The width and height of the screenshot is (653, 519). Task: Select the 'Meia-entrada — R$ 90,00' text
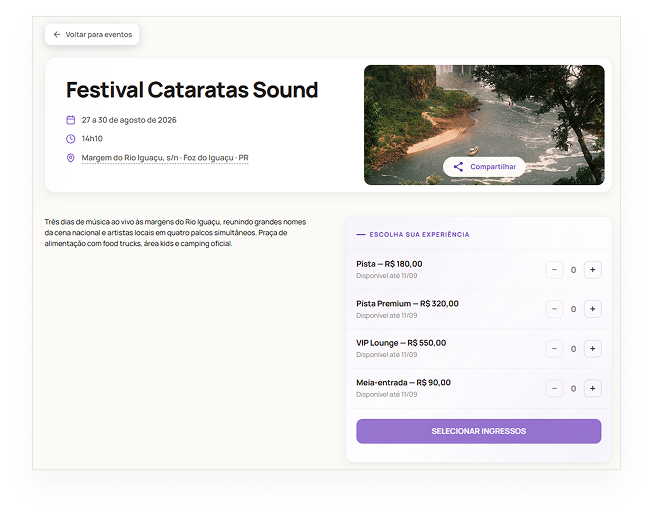click(404, 383)
